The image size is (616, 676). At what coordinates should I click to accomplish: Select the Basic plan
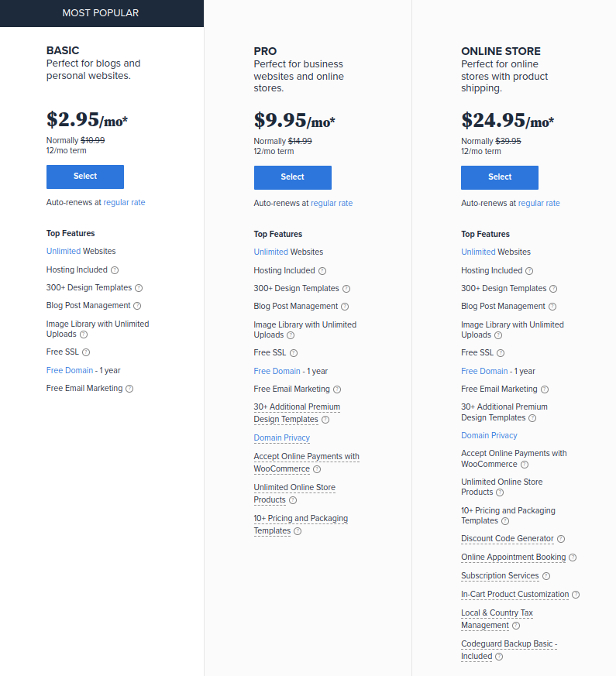pos(85,177)
